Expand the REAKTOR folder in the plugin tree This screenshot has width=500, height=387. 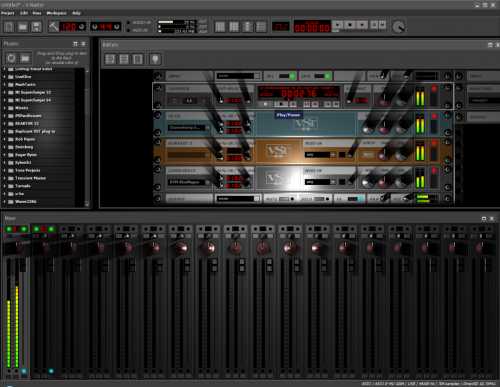pos(4,124)
